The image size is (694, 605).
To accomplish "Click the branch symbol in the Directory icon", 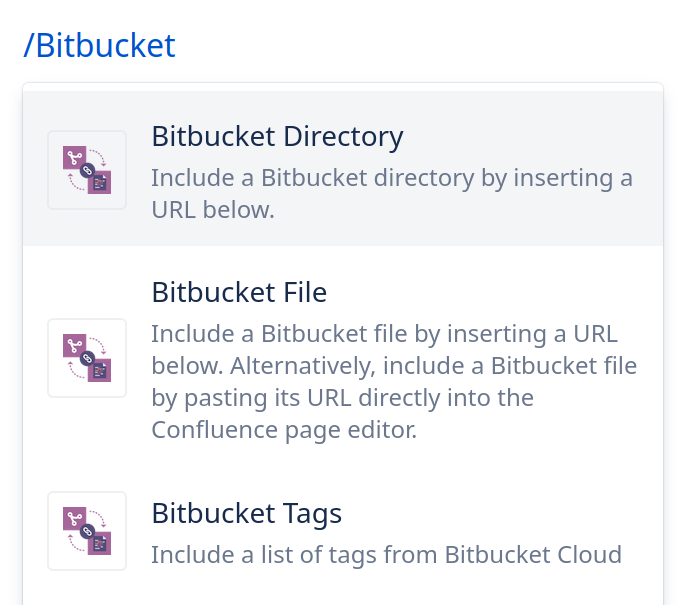I will tap(74, 157).
